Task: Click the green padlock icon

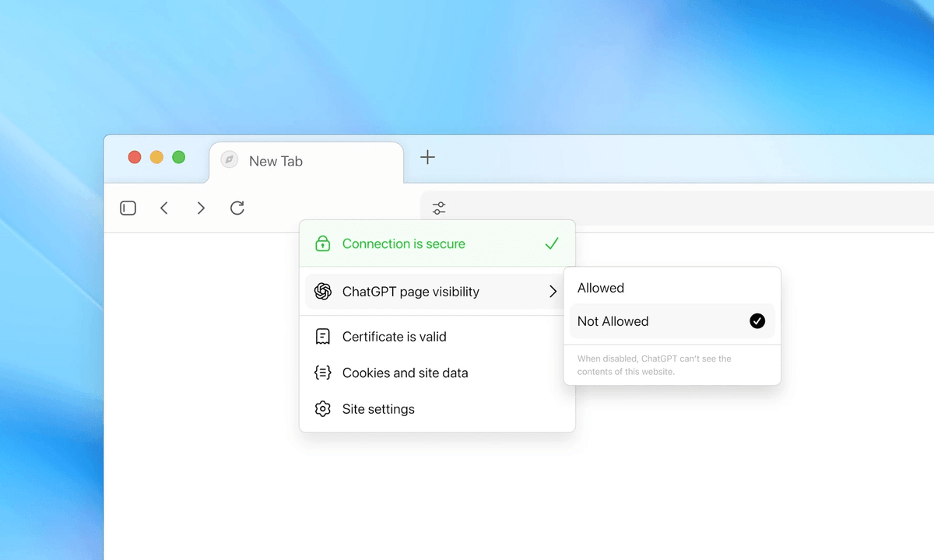Action: (x=322, y=243)
